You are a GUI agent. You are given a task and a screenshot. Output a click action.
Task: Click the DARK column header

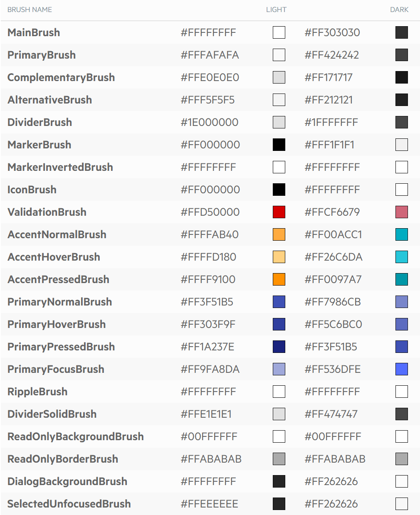coord(399,10)
